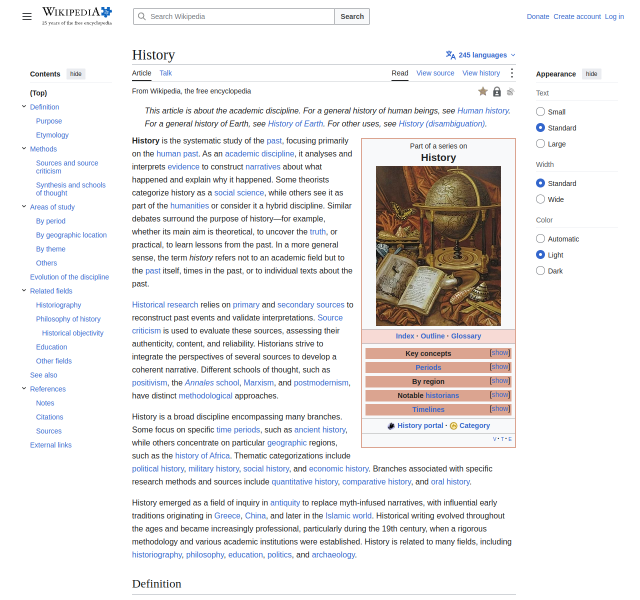Select Standard text size
This screenshot has height=600, width=640.
click(x=540, y=128)
